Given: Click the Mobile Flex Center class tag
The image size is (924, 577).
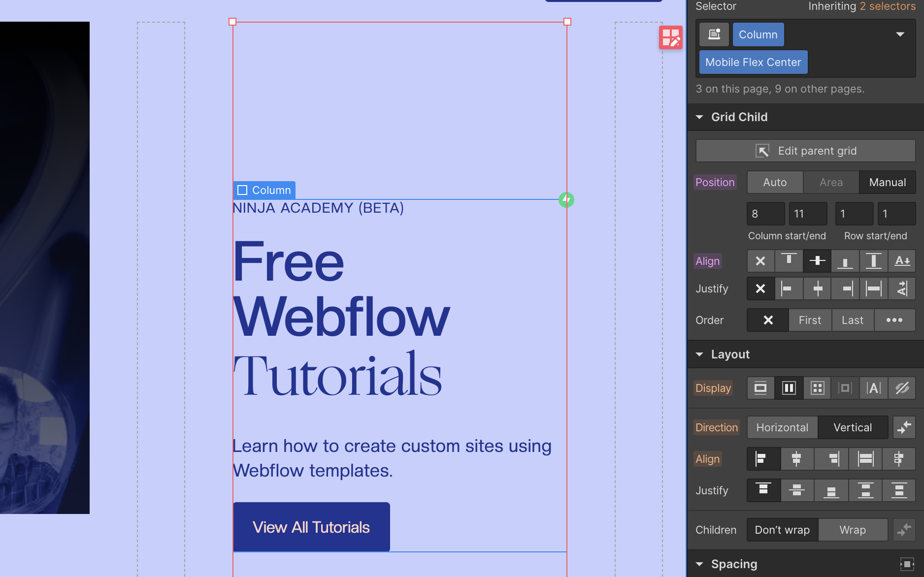Looking at the screenshot, I should [x=753, y=62].
